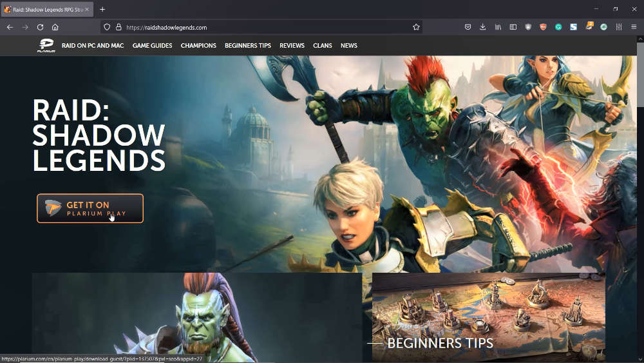The height and width of the screenshot is (363, 644).
Task: Open the tracking protection shield in address bar
Action: tap(107, 27)
